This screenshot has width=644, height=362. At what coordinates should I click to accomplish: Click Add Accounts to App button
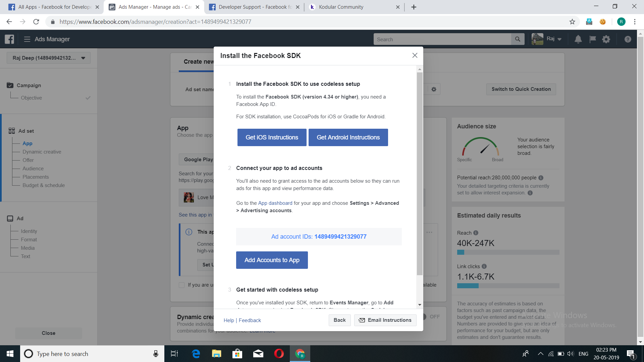click(272, 260)
